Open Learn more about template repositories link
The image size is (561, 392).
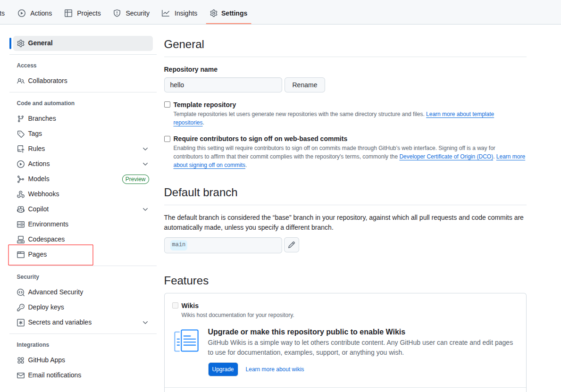(460, 114)
